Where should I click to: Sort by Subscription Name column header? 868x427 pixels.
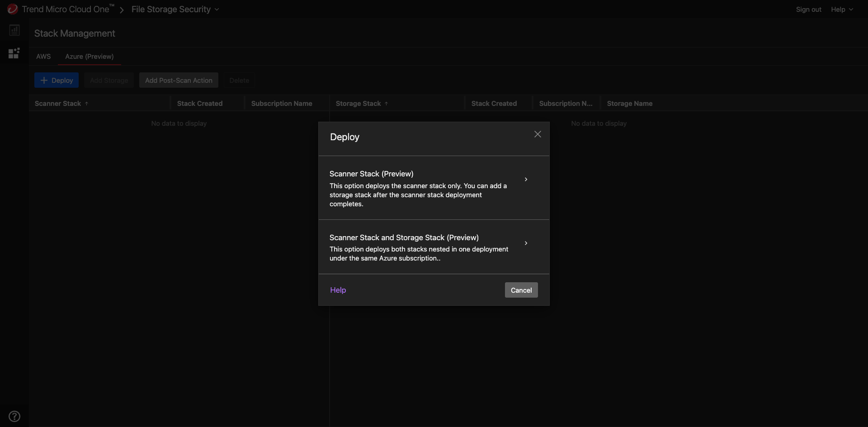tap(281, 104)
